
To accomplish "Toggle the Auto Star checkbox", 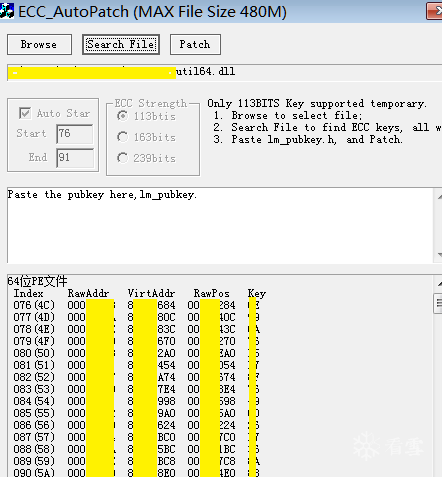I will tap(25, 113).
